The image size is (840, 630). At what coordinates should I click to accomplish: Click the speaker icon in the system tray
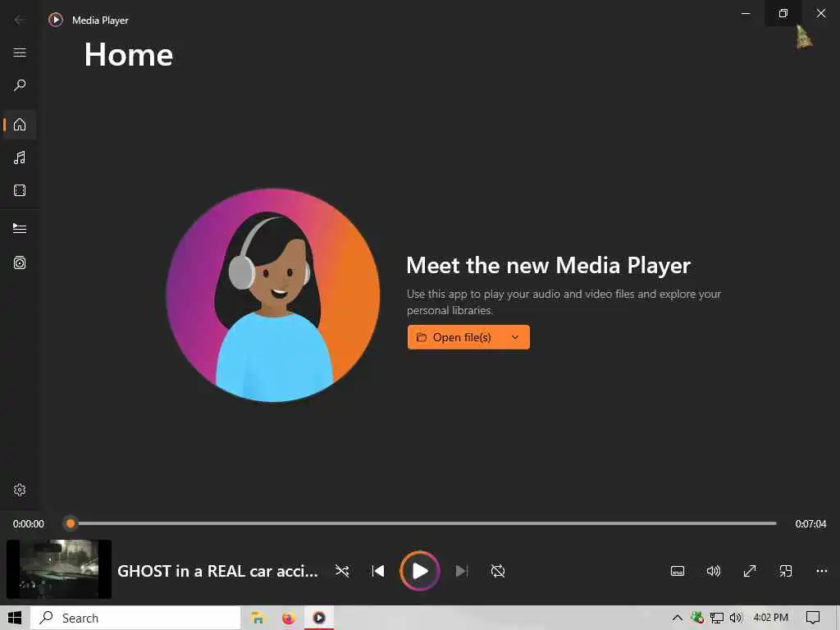pyautogui.click(x=736, y=618)
